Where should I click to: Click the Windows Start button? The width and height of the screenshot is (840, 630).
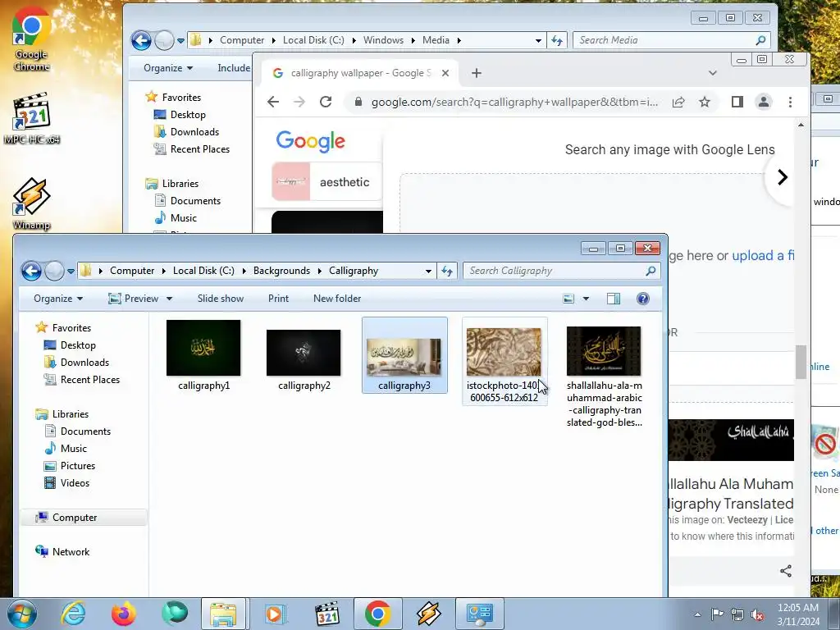tap(22, 614)
